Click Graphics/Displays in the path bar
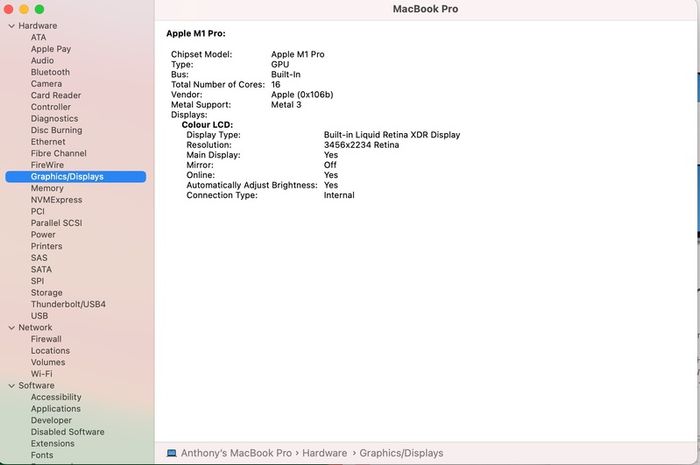The width and height of the screenshot is (700, 465). [401, 453]
